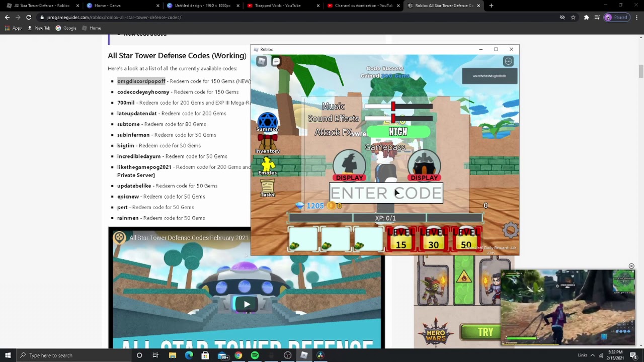Image resolution: width=644 pixels, height=362 pixels.
Task: Open the Apps bookmarks shortcut
Action: (13, 28)
